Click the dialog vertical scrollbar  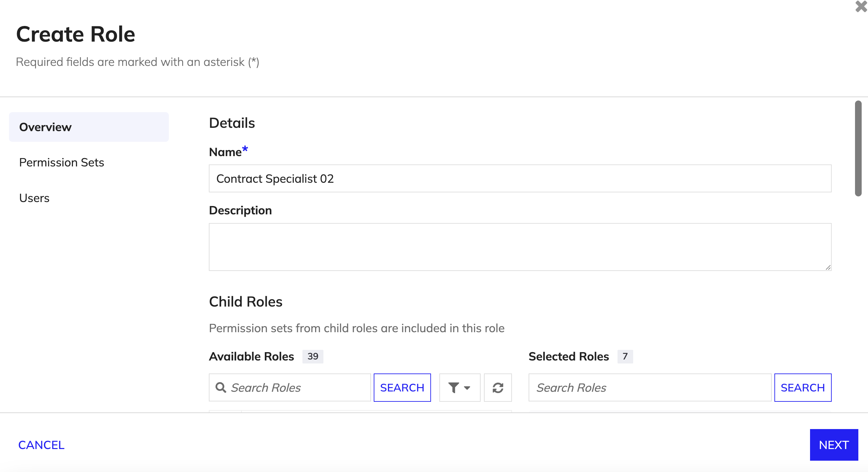click(858, 148)
